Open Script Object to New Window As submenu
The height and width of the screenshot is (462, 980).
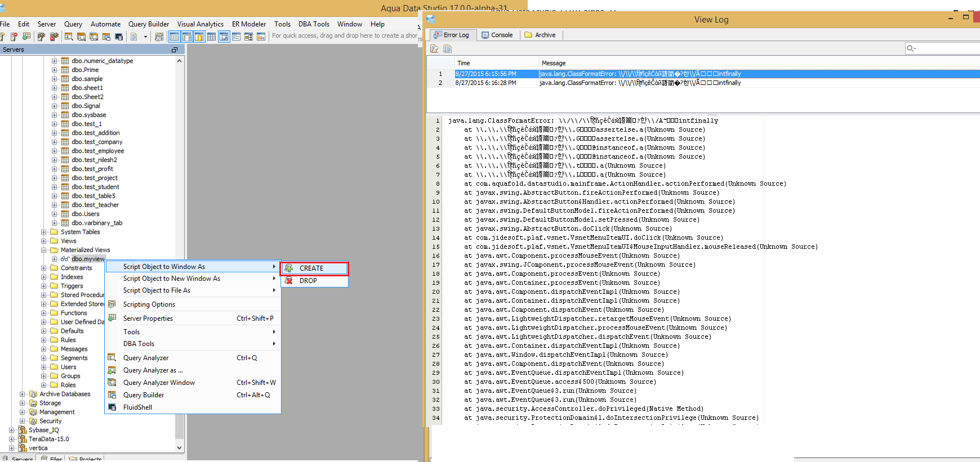pos(193,279)
